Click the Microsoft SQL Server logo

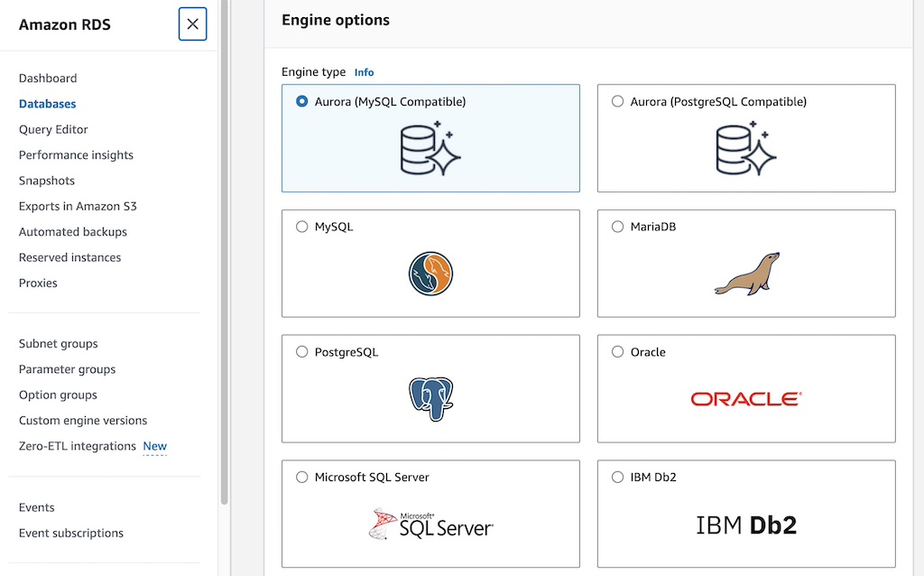coord(430,525)
